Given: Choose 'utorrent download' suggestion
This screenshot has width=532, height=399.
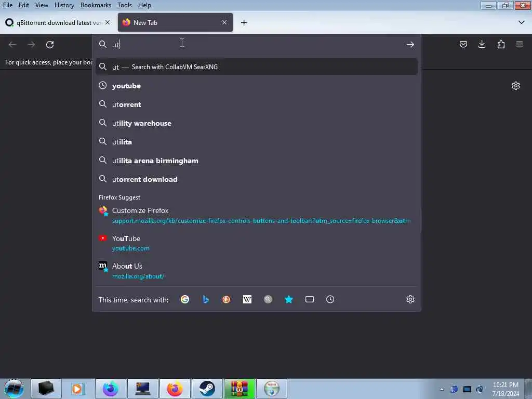Looking at the screenshot, I should tap(257, 179).
